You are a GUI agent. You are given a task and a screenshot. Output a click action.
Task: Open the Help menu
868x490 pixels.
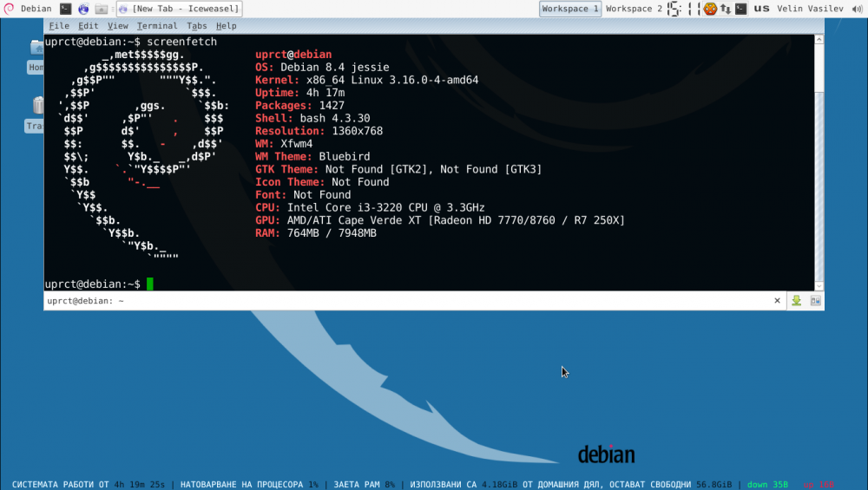point(226,25)
